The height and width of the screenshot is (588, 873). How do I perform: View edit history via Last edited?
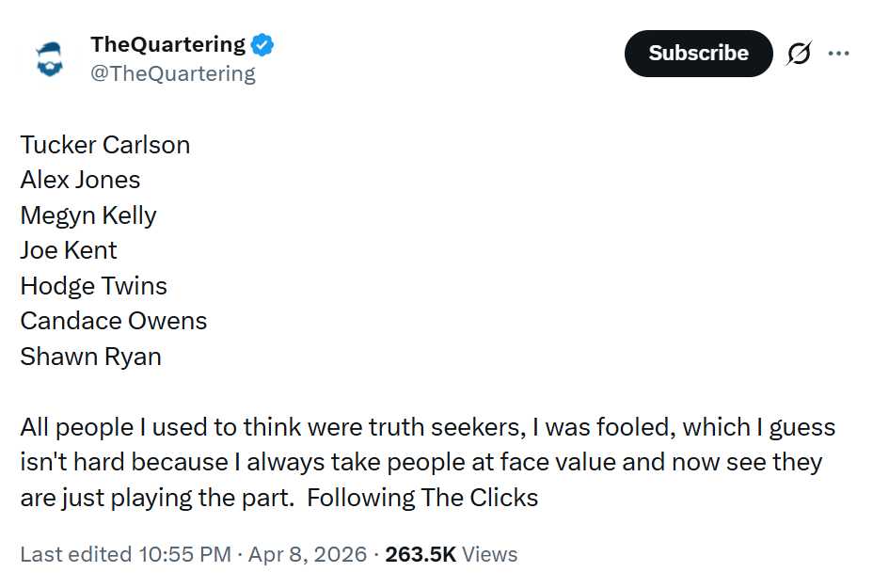pyautogui.click(x=75, y=554)
